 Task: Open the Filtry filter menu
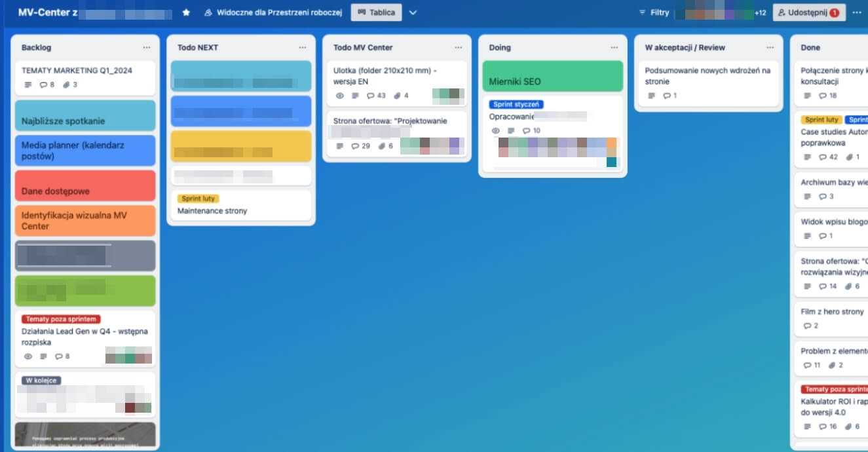point(654,12)
